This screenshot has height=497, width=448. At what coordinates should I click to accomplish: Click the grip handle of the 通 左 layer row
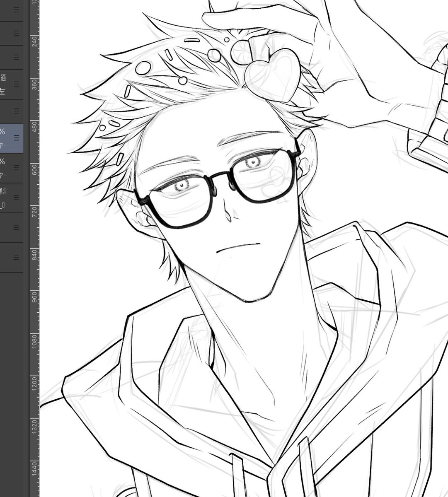(17, 84)
